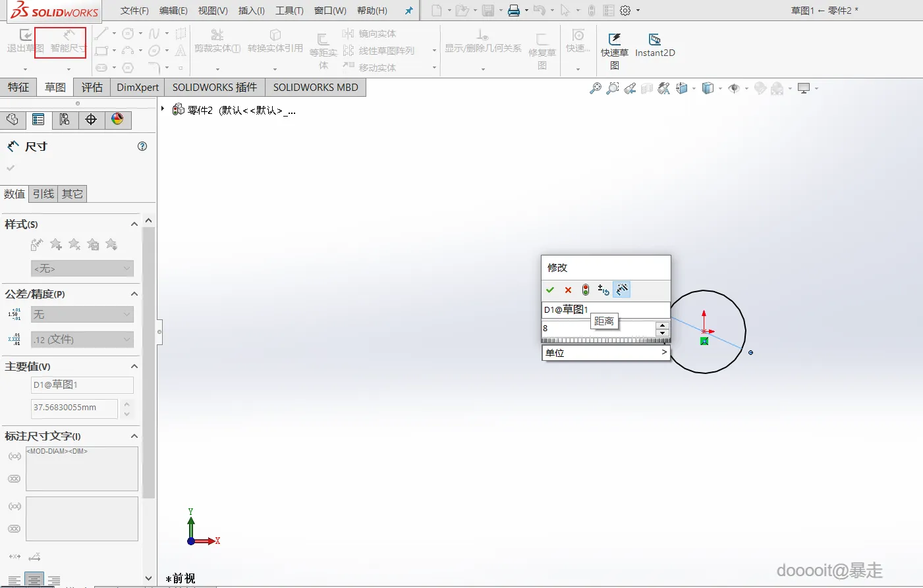Click the thumbwheel slider under value field
The height and width of the screenshot is (588, 923).
pos(605,340)
